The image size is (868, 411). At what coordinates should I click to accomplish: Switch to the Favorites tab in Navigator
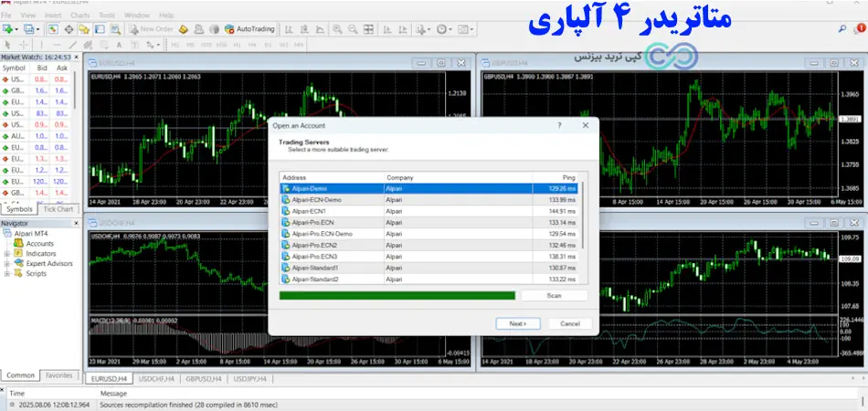[58, 375]
